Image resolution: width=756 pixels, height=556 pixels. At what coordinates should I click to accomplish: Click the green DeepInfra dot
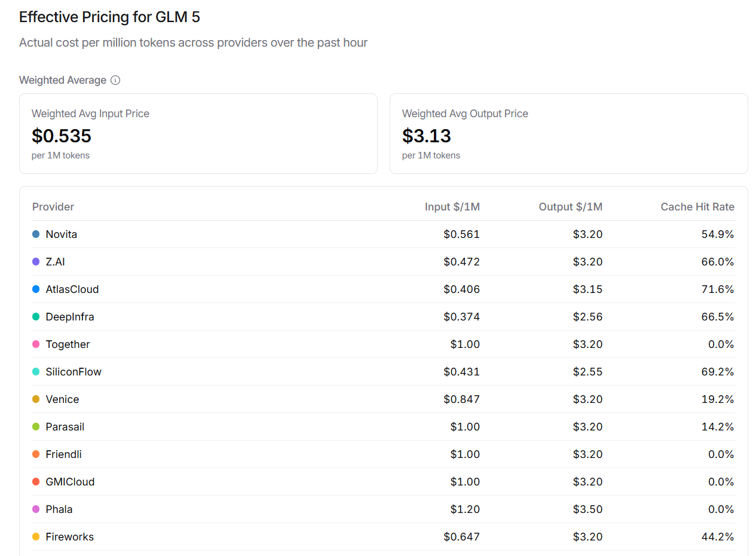pyautogui.click(x=36, y=317)
